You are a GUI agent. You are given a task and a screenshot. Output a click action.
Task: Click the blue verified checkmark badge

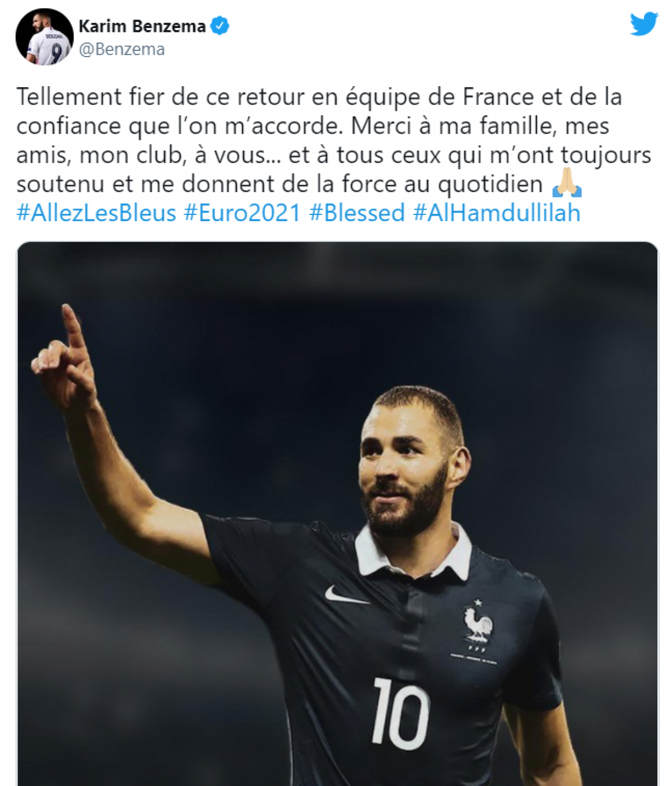pyautogui.click(x=220, y=26)
